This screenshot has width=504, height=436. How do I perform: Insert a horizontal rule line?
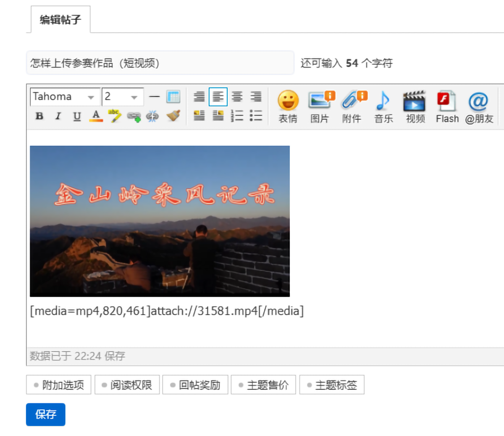pyautogui.click(x=155, y=97)
